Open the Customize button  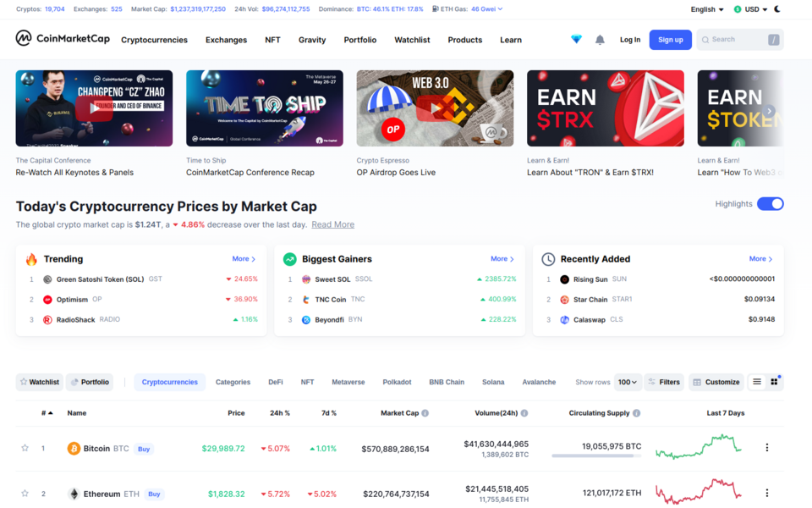[x=716, y=382]
